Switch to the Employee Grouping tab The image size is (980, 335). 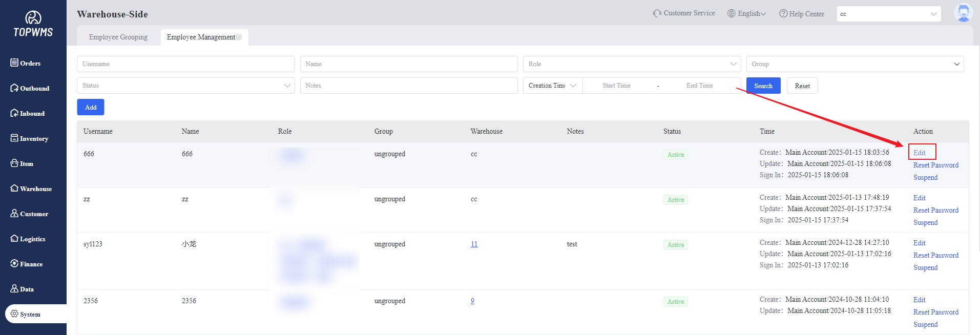[118, 37]
